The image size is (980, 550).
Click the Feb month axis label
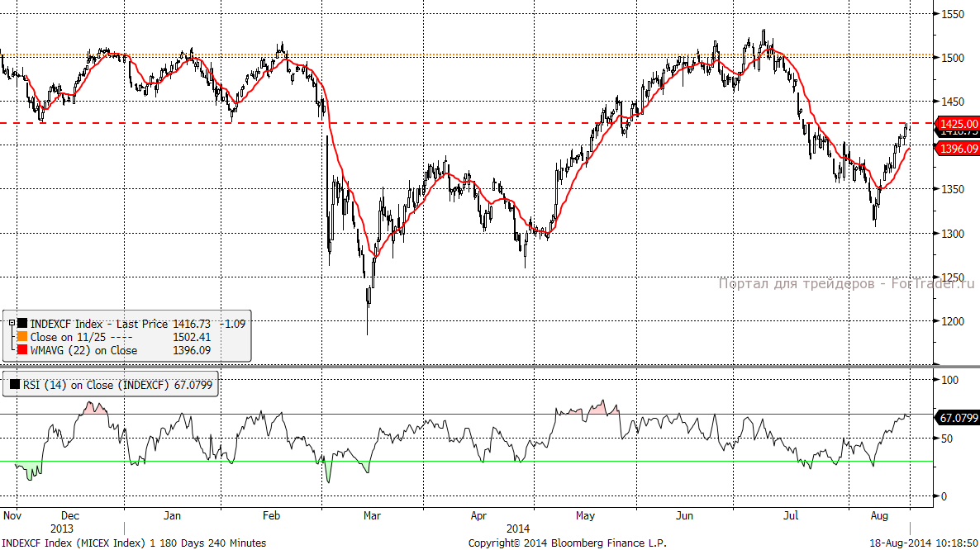[x=271, y=515]
